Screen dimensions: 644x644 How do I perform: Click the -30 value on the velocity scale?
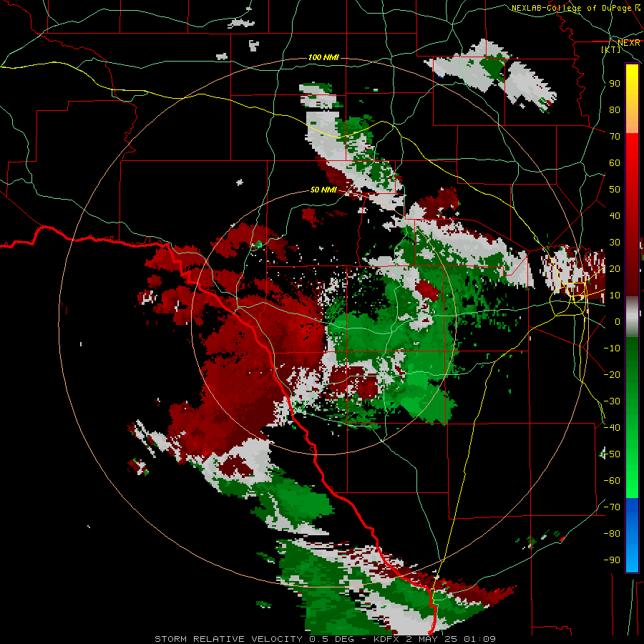(x=612, y=401)
